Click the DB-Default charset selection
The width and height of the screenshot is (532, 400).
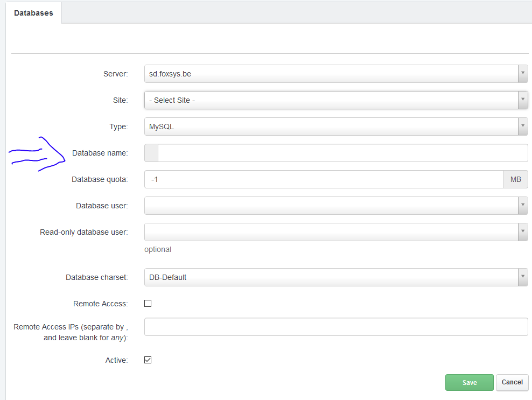(x=331, y=277)
